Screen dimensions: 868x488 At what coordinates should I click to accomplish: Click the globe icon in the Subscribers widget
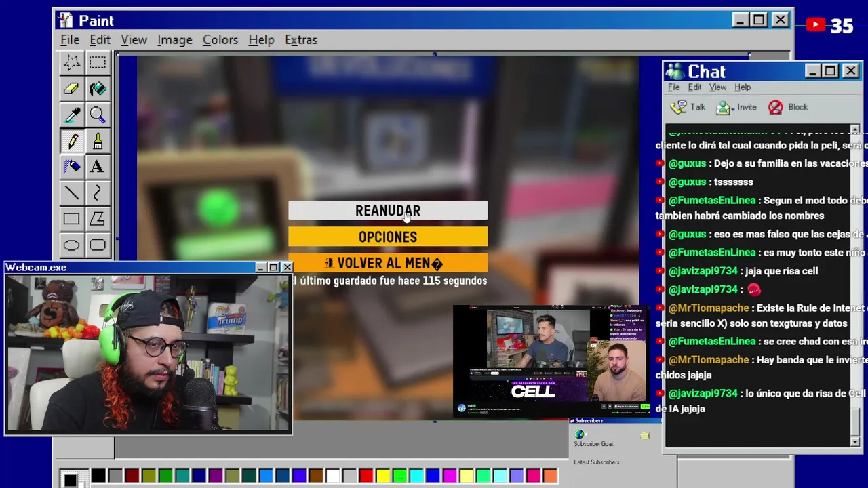tap(579, 434)
